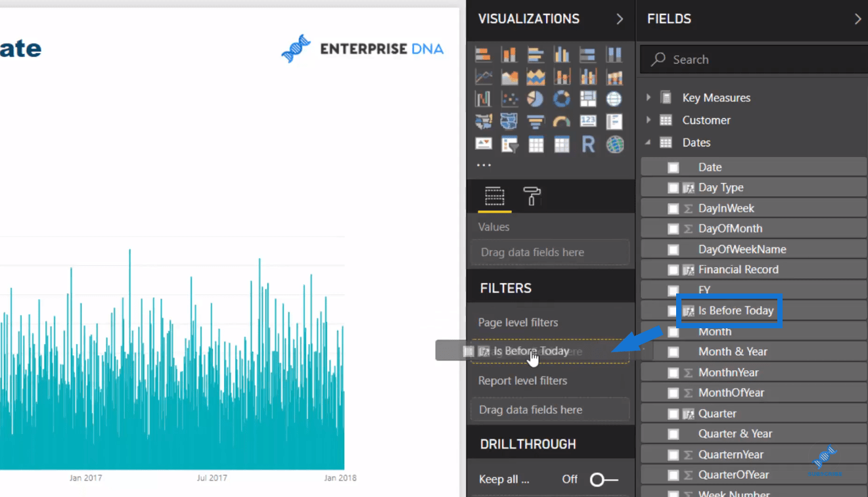The height and width of the screenshot is (497, 868).
Task: Insert a Slicer visual
Action: point(509,144)
